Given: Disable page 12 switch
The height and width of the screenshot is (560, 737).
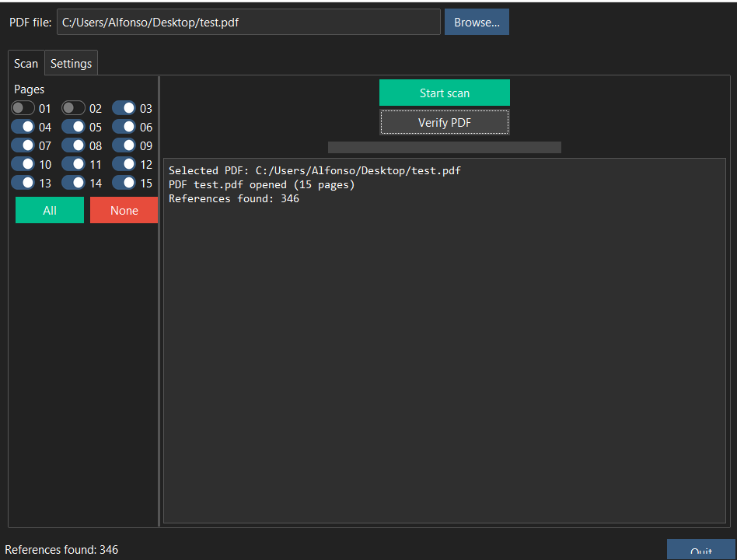Looking at the screenshot, I should coord(124,164).
